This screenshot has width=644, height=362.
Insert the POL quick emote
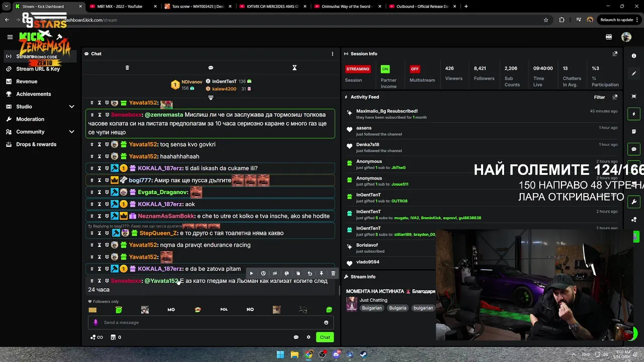pyautogui.click(x=224, y=310)
